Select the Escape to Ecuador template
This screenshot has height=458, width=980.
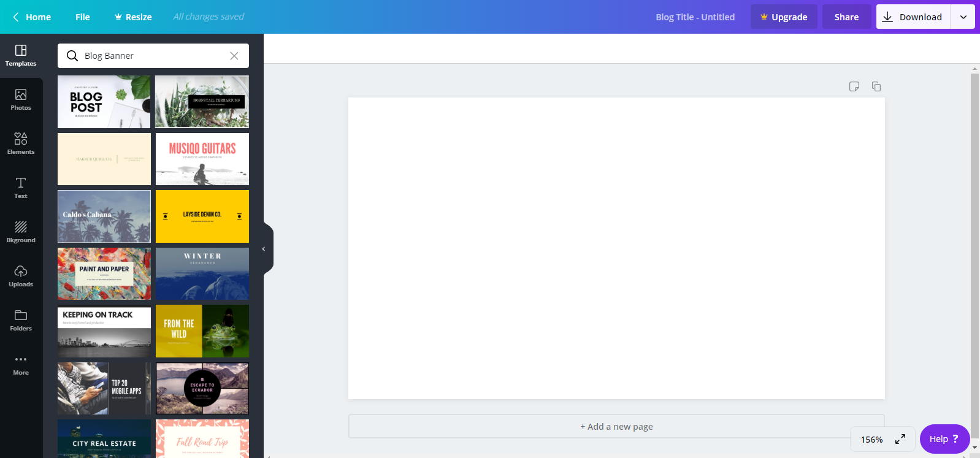(x=202, y=388)
